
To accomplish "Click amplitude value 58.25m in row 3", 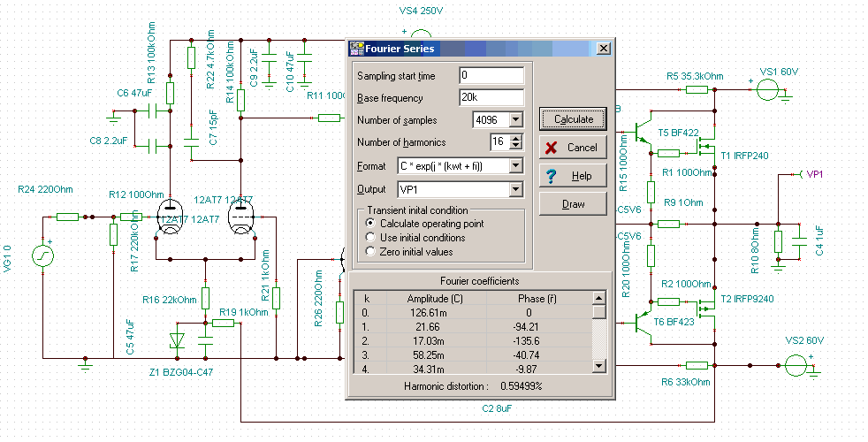I will (x=429, y=355).
